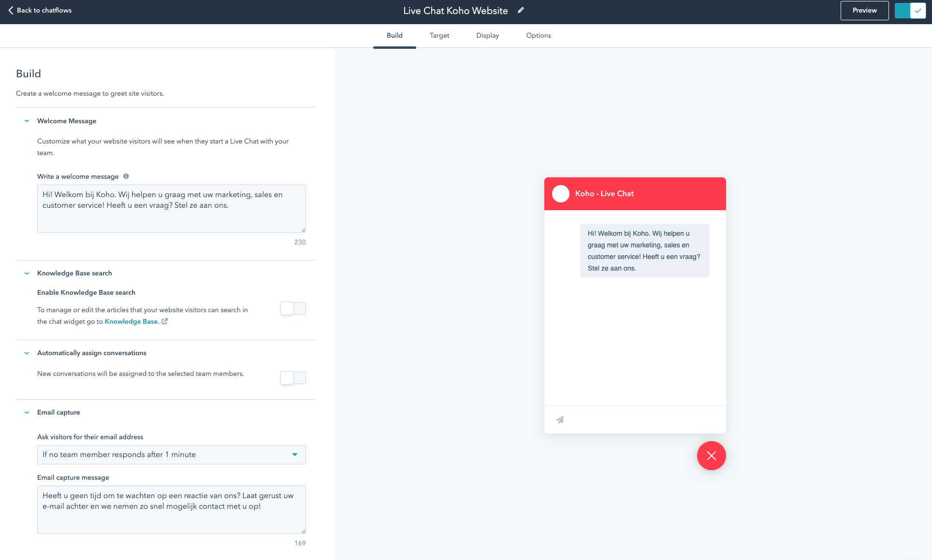The height and width of the screenshot is (560, 932).
Task: Click the back arrow icon at top left
Action: (x=11, y=10)
